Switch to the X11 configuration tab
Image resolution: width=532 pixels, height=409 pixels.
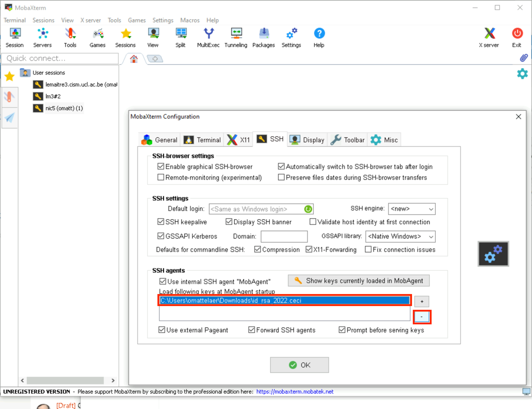pos(239,140)
